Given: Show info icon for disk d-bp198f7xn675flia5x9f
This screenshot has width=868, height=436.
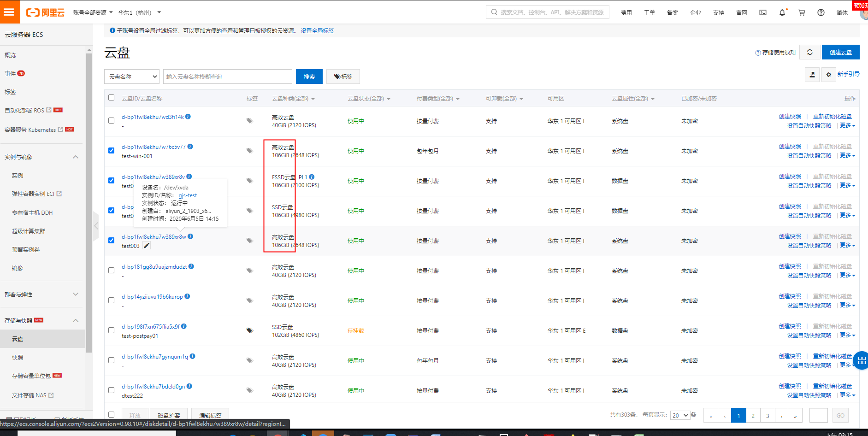Looking at the screenshot, I should pos(184,326).
